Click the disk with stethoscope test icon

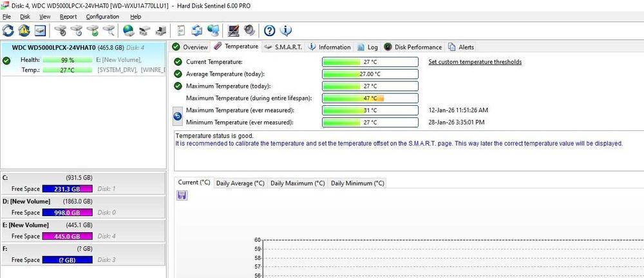61,30
